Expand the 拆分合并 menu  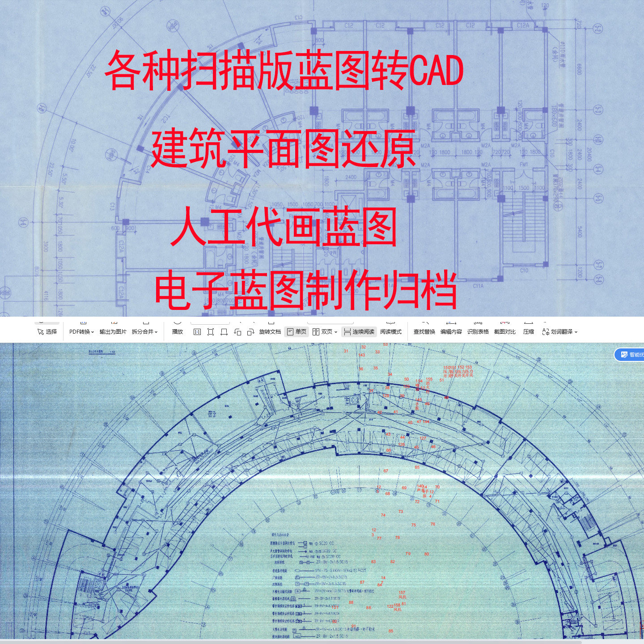click(144, 332)
